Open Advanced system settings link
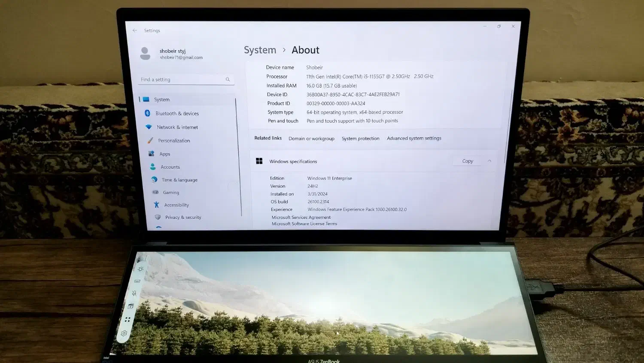The height and width of the screenshot is (363, 644). click(414, 138)
